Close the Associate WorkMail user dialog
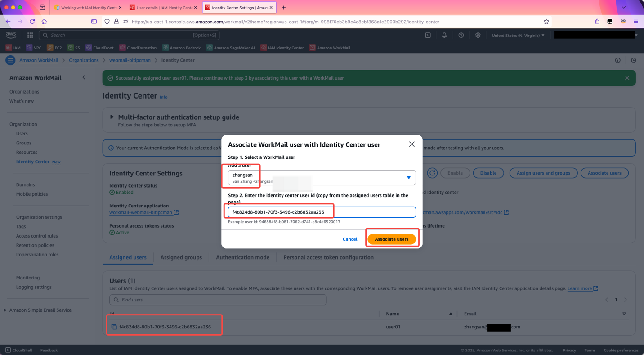644x355 pixels. coord(411,144)
